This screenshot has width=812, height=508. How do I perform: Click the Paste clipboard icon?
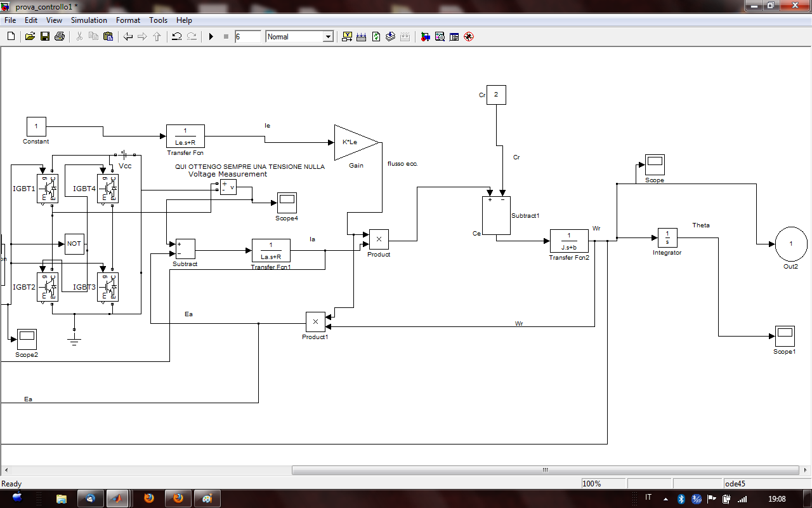tap(108, 37)
